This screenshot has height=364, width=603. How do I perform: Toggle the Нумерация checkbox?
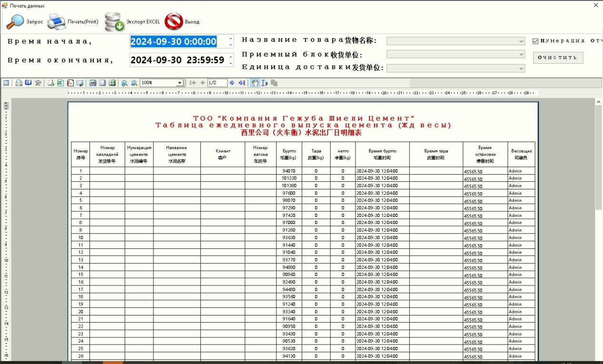click(535, 41)
